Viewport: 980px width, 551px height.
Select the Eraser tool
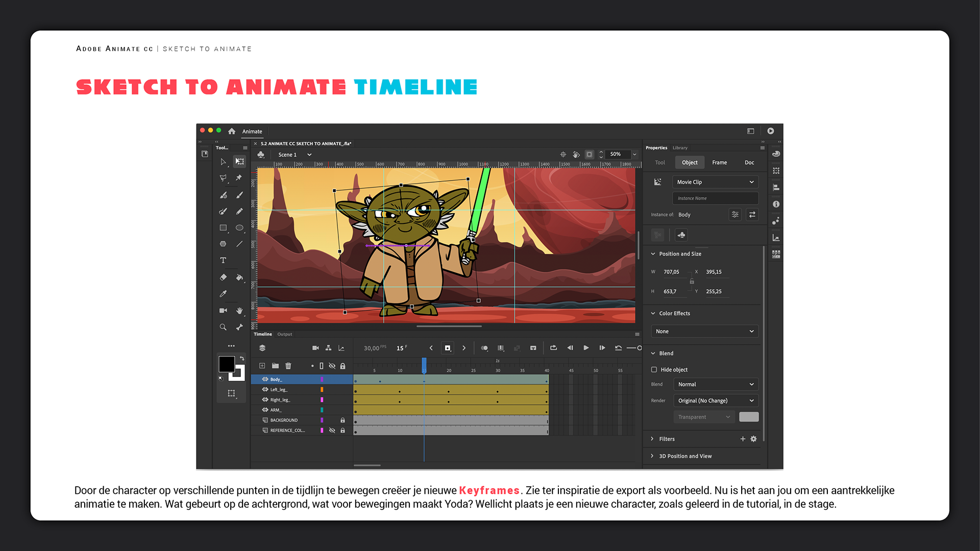[x=223, y=277]
